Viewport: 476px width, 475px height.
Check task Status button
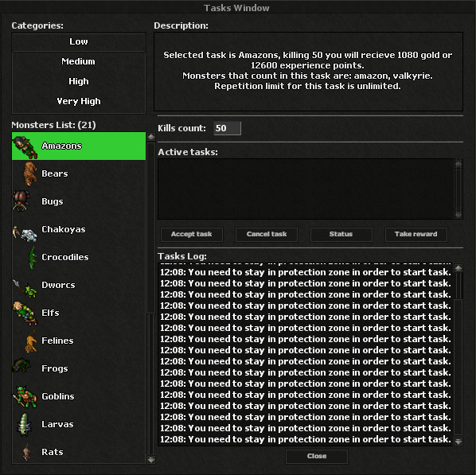pos(341,234)
